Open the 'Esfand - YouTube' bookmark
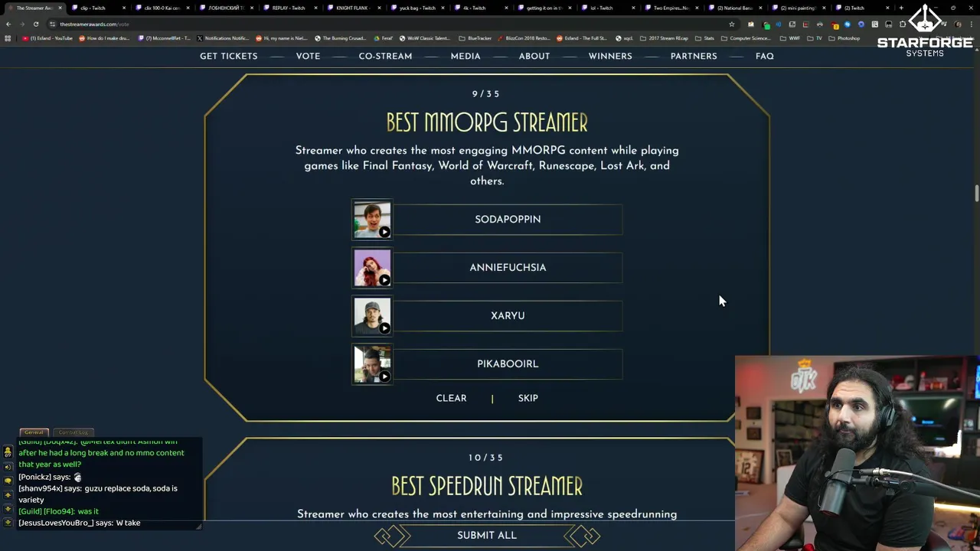980x551 pixels. coord(47,38)
